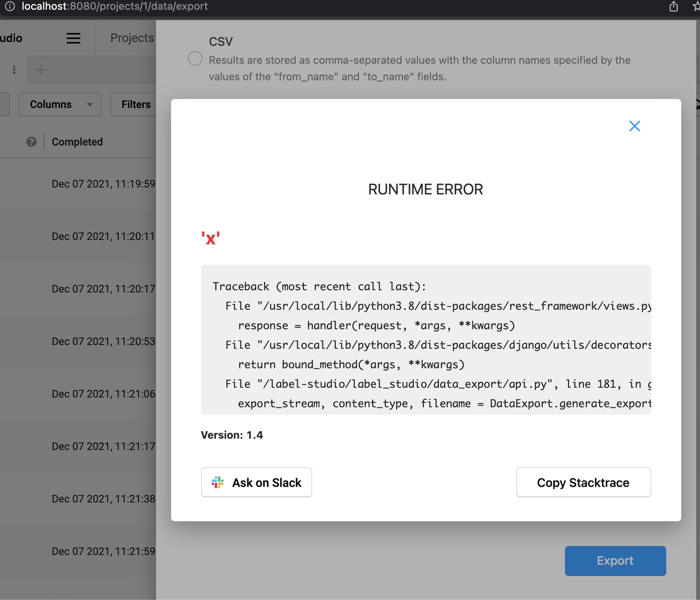Open the hamburger navigation menu
The image size is (700, 600).
tap(73, 38)
